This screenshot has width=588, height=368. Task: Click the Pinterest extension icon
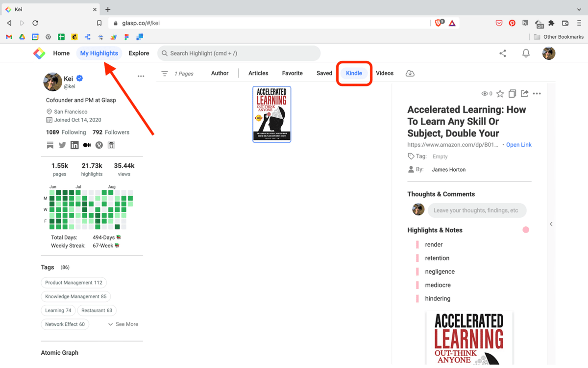click(x=512, y=23)
